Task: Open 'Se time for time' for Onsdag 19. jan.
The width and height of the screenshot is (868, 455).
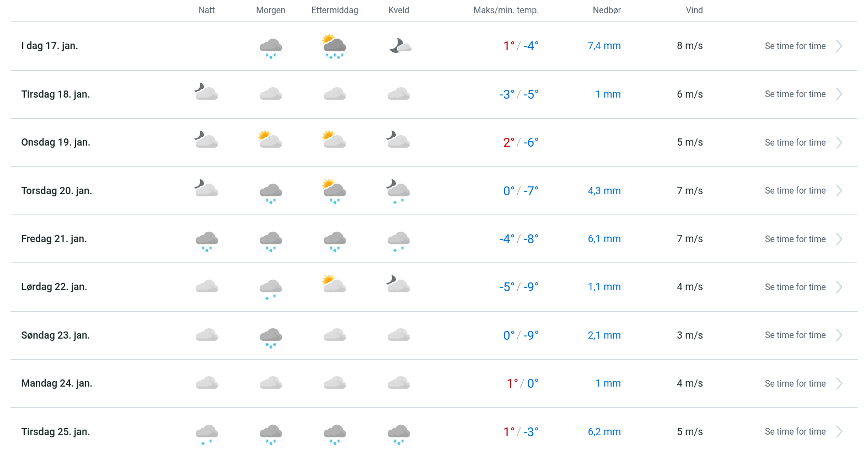Action: click(795, 143)
